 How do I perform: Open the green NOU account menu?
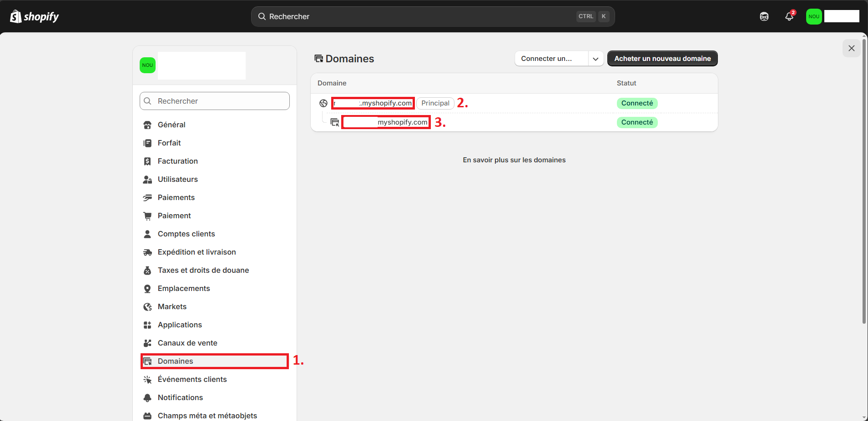click(x=814, y=16)
